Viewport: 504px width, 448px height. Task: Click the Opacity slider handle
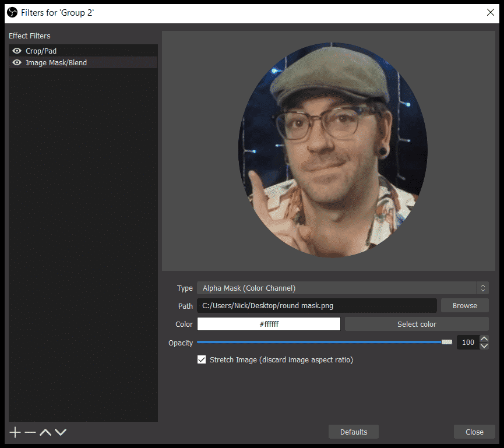(447, 342)
